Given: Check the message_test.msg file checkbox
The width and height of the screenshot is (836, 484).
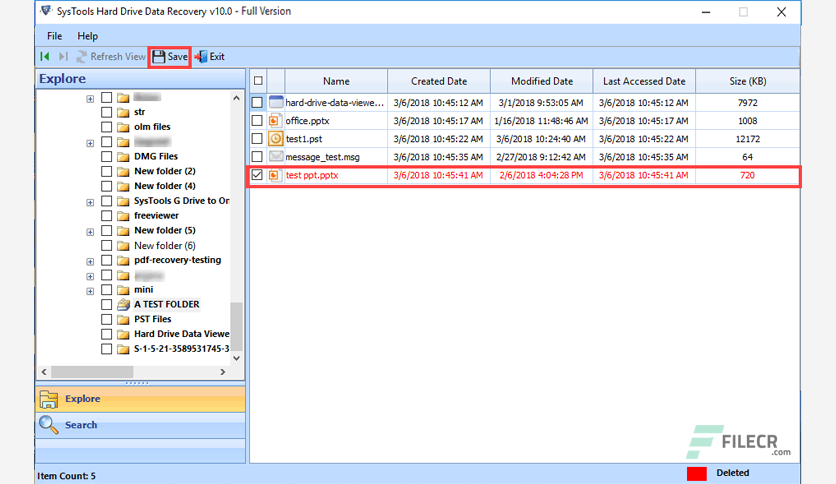Looking at the screenshot, I should (257, 157).
